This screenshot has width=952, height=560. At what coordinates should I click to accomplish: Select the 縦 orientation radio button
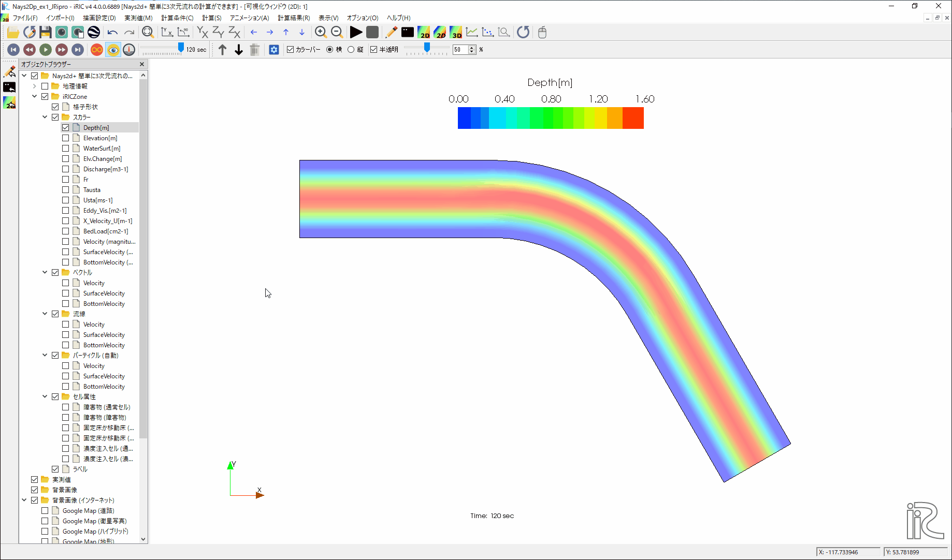(x=351, y=50)
